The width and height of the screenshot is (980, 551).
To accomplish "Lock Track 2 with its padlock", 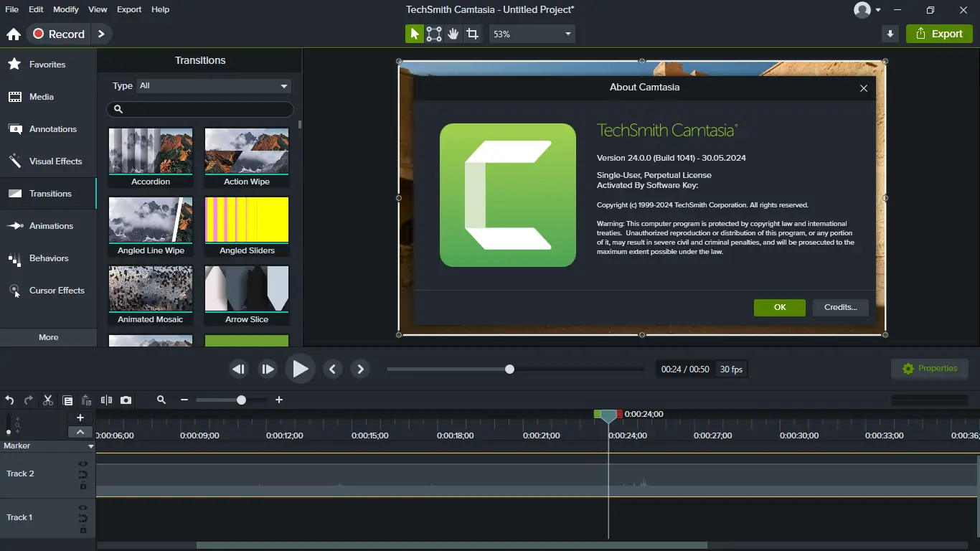I will tap(83, 486).
